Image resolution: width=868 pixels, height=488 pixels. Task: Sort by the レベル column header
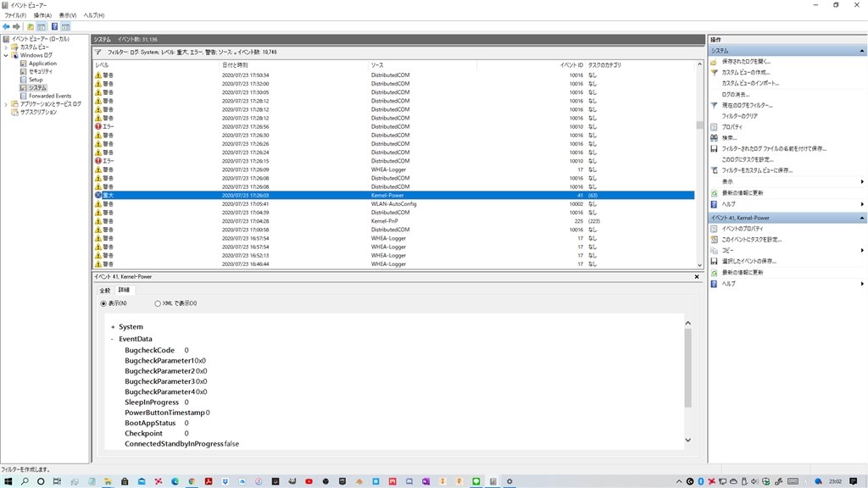[156, 64]
